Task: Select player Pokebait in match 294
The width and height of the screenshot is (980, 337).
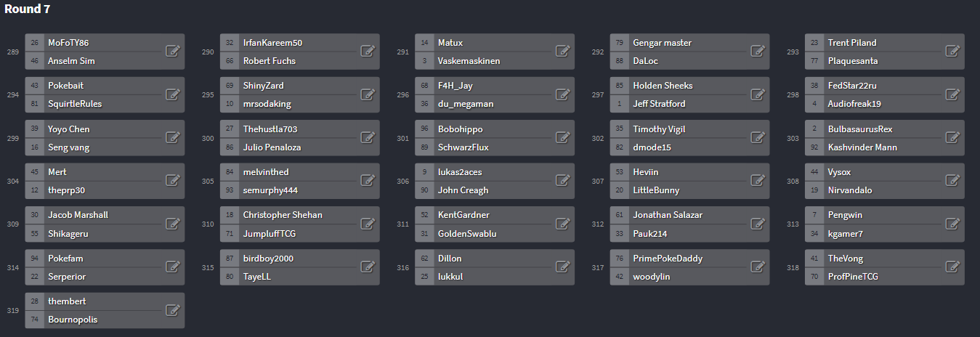Action: pyautogui.click(x=65, y=86)
